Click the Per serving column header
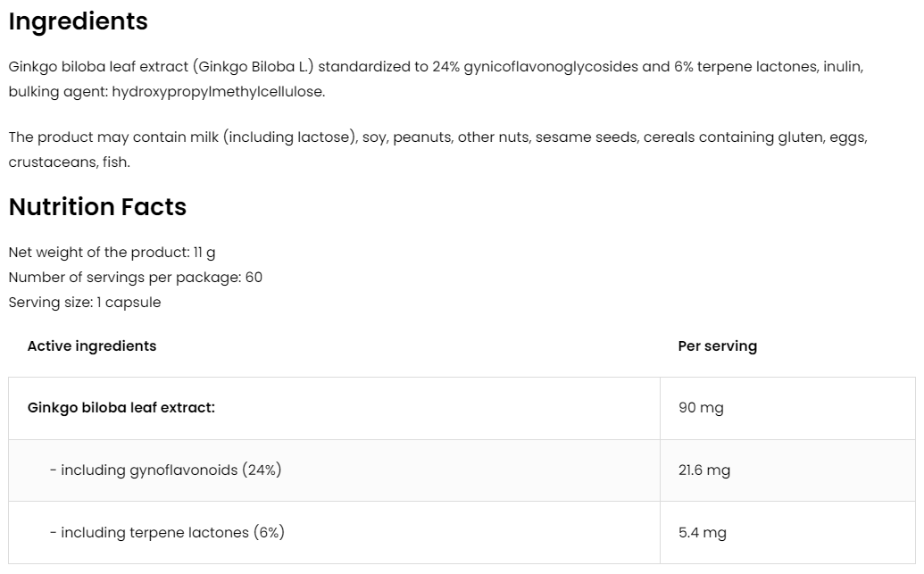 717,345
